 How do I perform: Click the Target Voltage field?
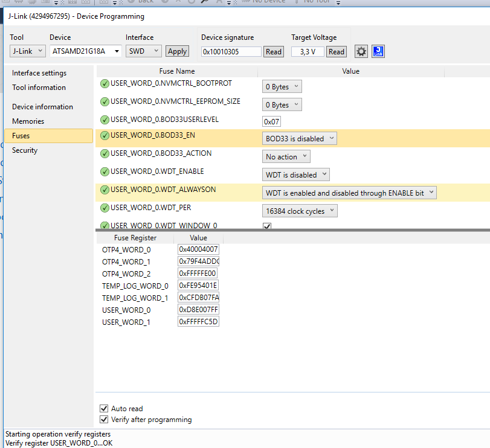pos(308,51)
